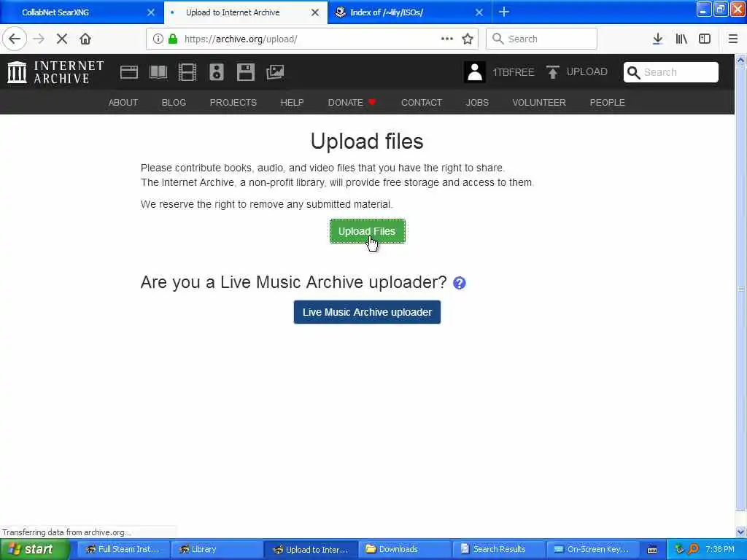Screen dimensions: 747x560
Task: Select the Upload to Internet Archive tab
Action: (x=245, y=12)
